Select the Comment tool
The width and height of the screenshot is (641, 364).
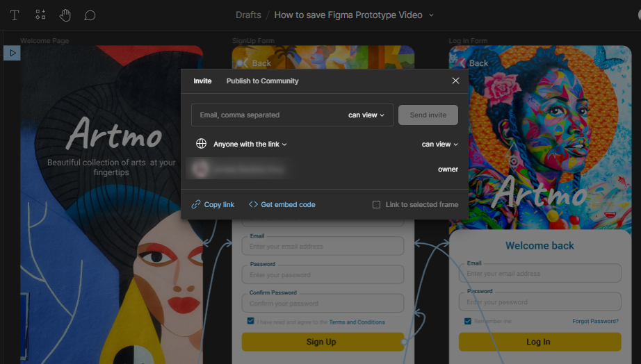click(90, 15)
